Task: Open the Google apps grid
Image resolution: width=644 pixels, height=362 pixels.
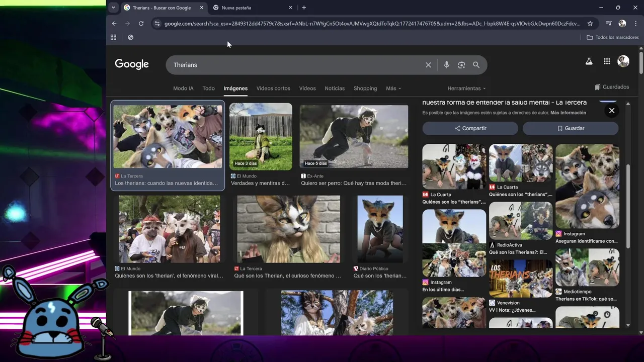Action: pyautogui.click(x=607, y=61)
